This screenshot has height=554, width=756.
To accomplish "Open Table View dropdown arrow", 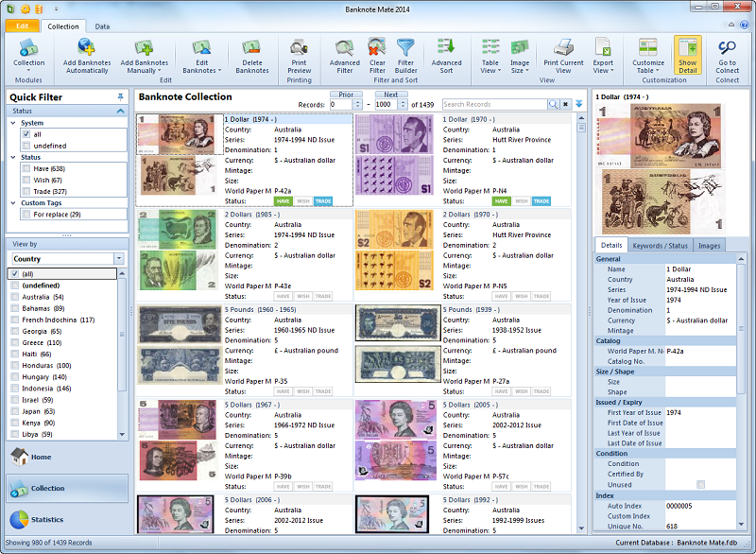I will click(x=500, y=70).
